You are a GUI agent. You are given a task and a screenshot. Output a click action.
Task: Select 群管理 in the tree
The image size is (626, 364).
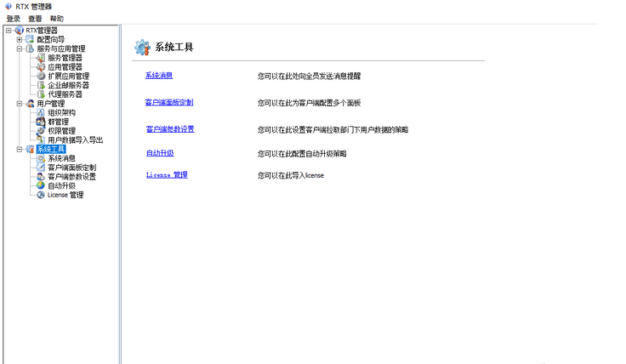click(59, 122)
